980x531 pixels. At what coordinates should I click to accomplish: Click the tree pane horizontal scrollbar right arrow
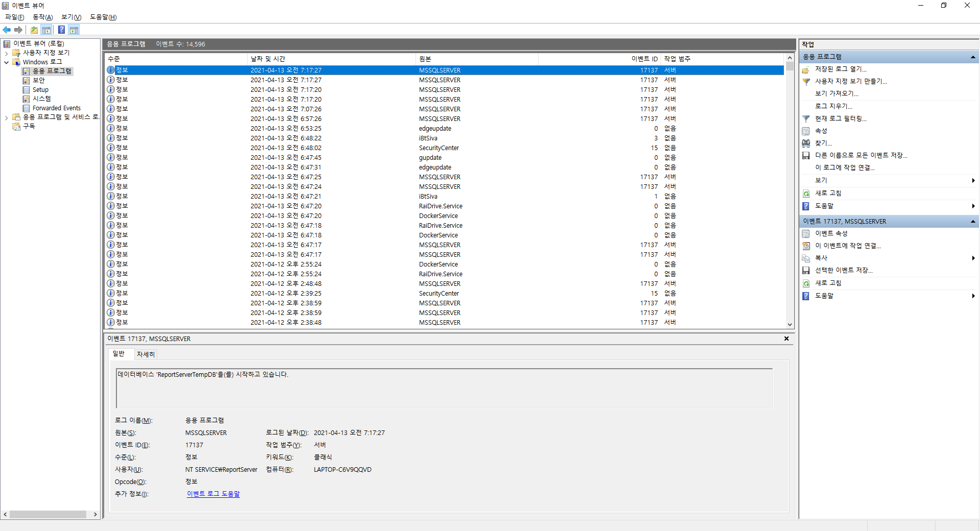95,515
